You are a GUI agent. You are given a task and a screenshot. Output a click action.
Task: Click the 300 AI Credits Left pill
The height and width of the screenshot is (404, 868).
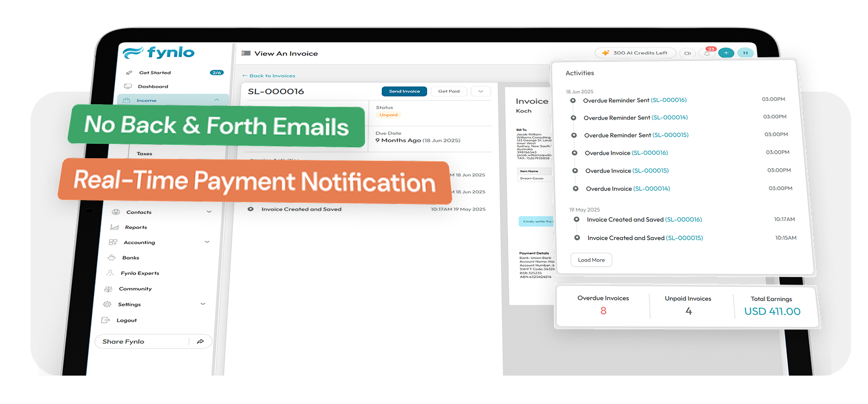[635, 53]
